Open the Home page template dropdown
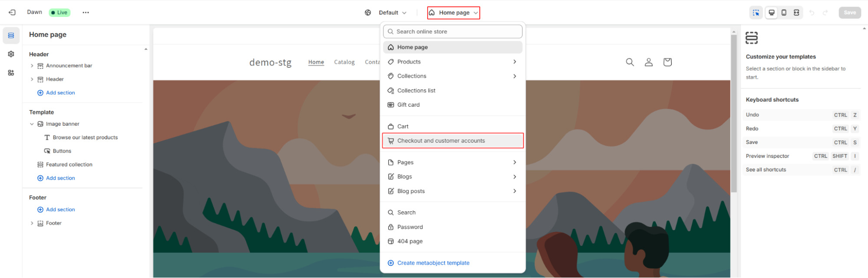Image resolution: width=868 pixels, height=278 pixels. pos(453,13)
